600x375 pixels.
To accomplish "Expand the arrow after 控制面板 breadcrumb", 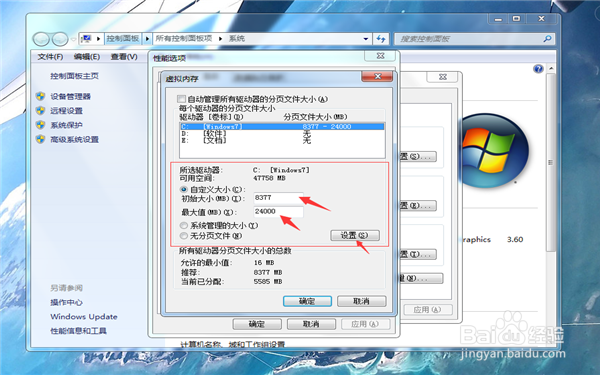I will click(147, 39).
